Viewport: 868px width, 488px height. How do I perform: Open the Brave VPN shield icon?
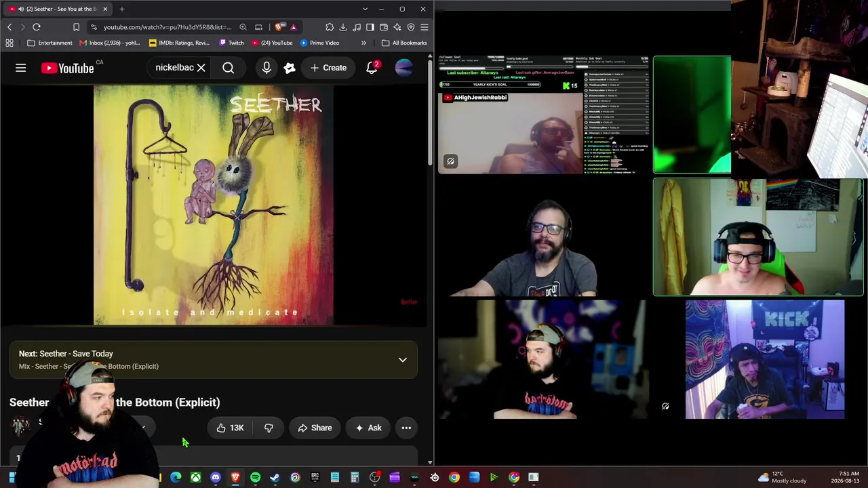411,27
